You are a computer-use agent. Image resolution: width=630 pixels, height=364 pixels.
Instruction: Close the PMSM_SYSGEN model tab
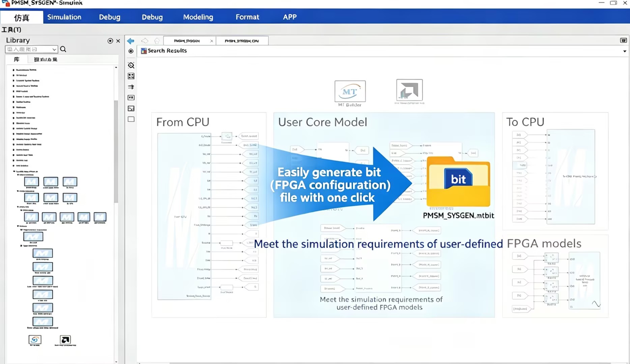[x=211, y=41]
